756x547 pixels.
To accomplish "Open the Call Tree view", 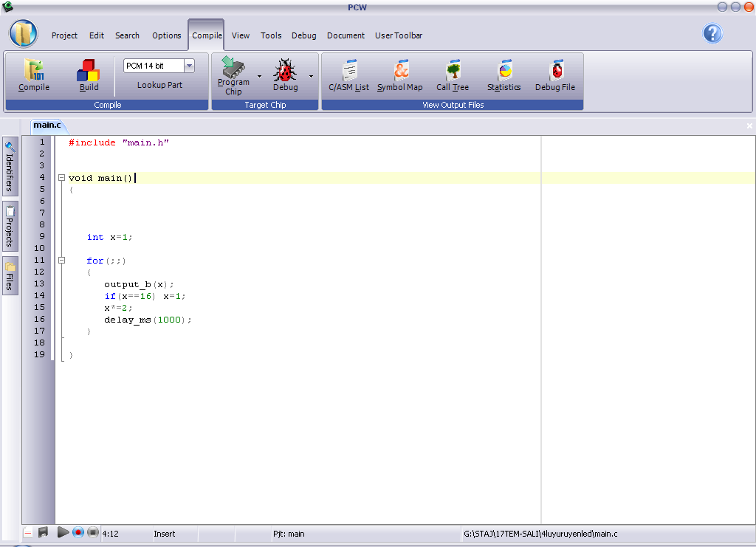I will [x=453, y=75].
